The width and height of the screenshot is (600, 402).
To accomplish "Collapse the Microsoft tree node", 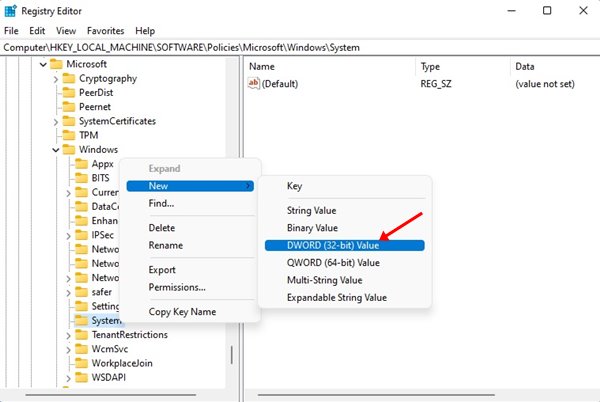I will point(42,65).
